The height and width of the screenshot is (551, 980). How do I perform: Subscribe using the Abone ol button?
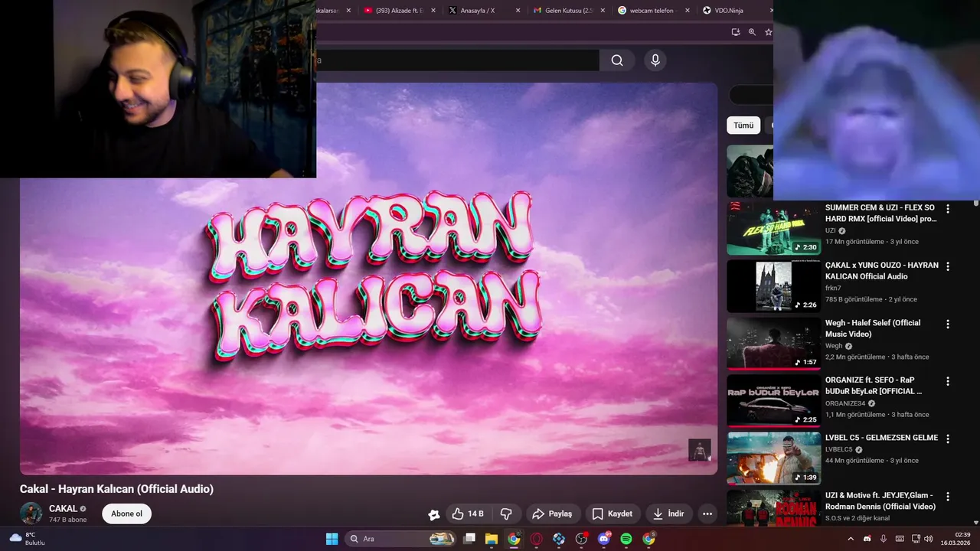[127, 514]
